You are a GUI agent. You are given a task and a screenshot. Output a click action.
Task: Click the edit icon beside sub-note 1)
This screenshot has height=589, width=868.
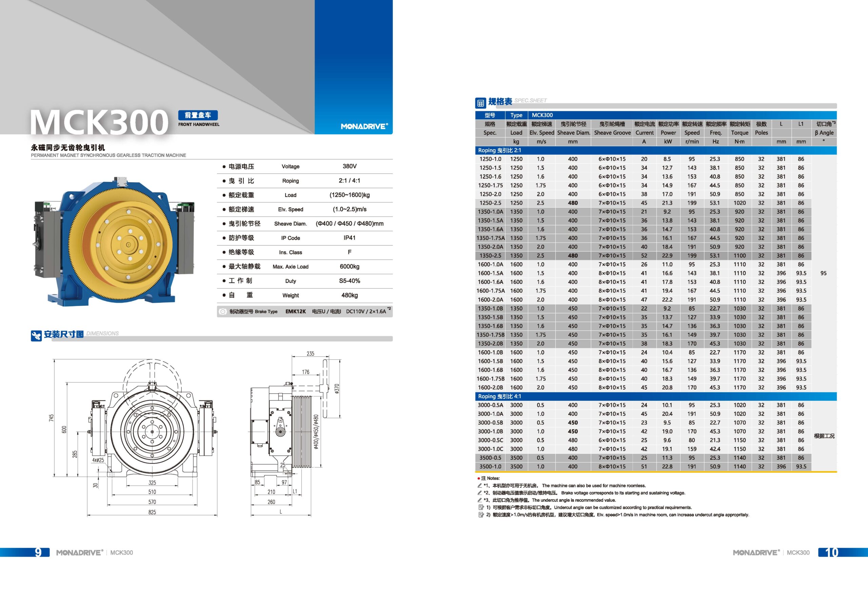pos(481,507)
